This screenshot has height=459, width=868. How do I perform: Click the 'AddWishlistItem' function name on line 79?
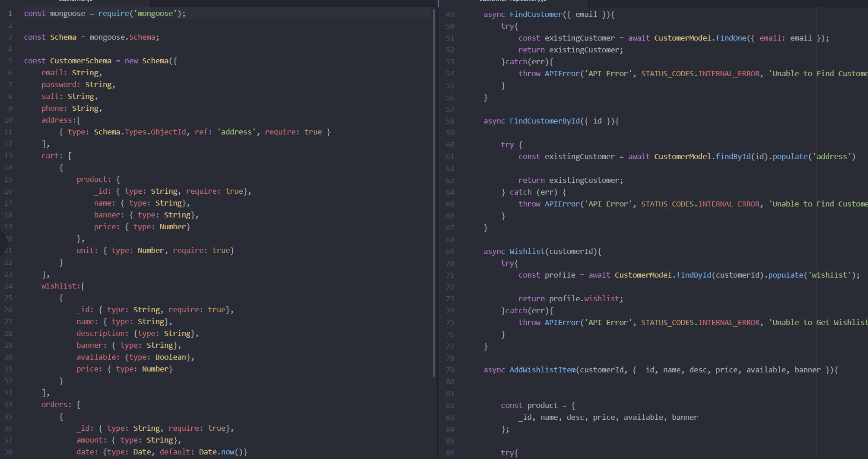pyautogui.click(x=542, y=370)
